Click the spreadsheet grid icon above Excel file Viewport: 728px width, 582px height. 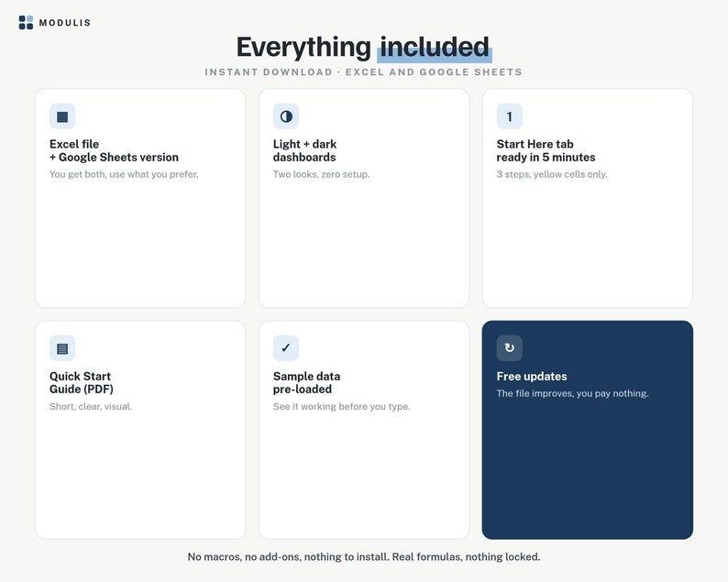click(62, 116)
